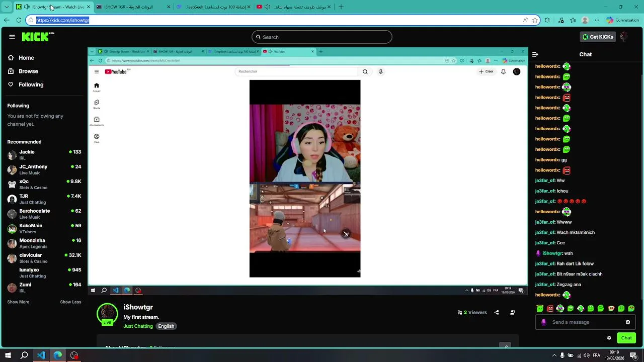
Task: Open recommended channel Burchocolate
Action: 44,214
